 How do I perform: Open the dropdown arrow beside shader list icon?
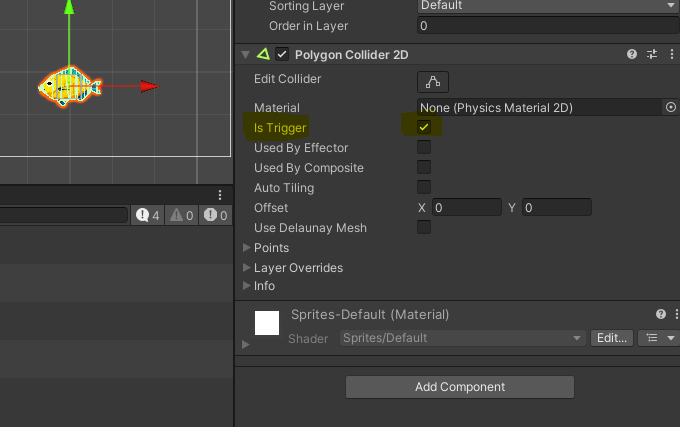click(x=671, y=338)
